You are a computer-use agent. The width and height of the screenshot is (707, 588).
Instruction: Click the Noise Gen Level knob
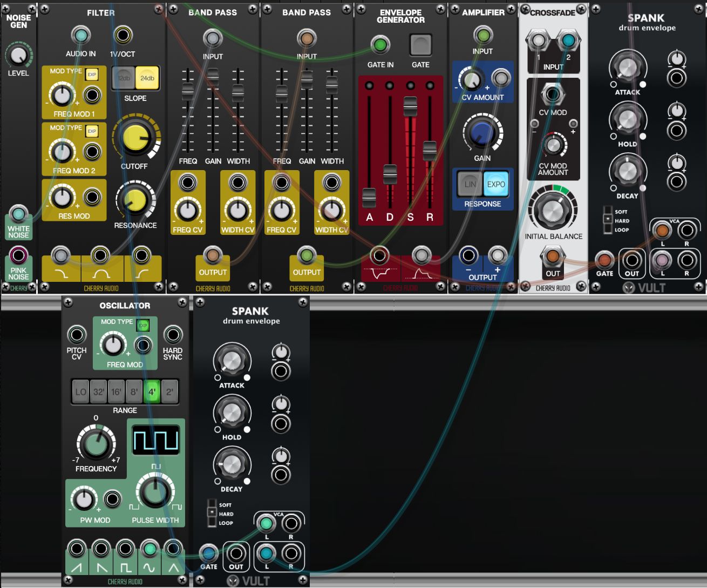[18, 55]
